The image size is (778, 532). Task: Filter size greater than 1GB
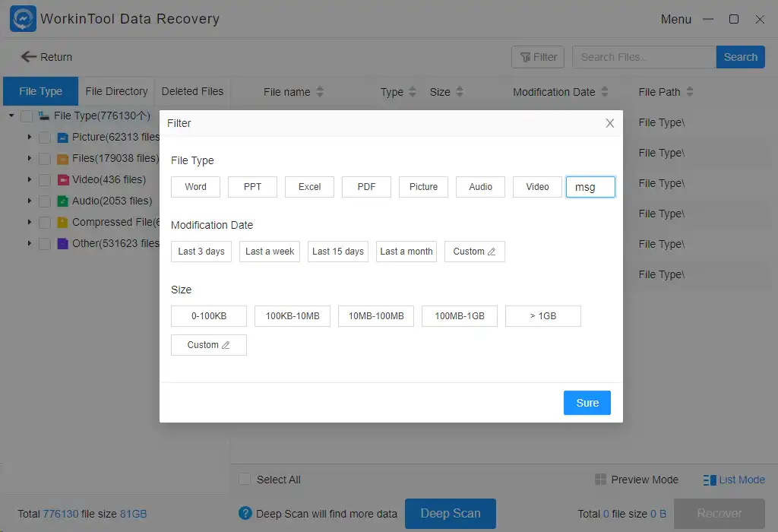tap(542, 316)
